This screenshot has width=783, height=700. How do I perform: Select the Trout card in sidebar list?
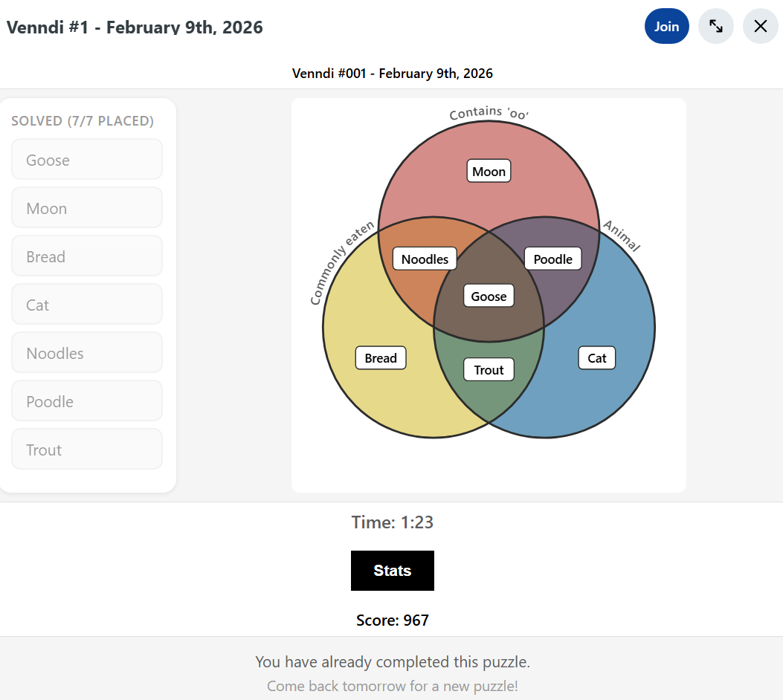(x=87, y=450)
